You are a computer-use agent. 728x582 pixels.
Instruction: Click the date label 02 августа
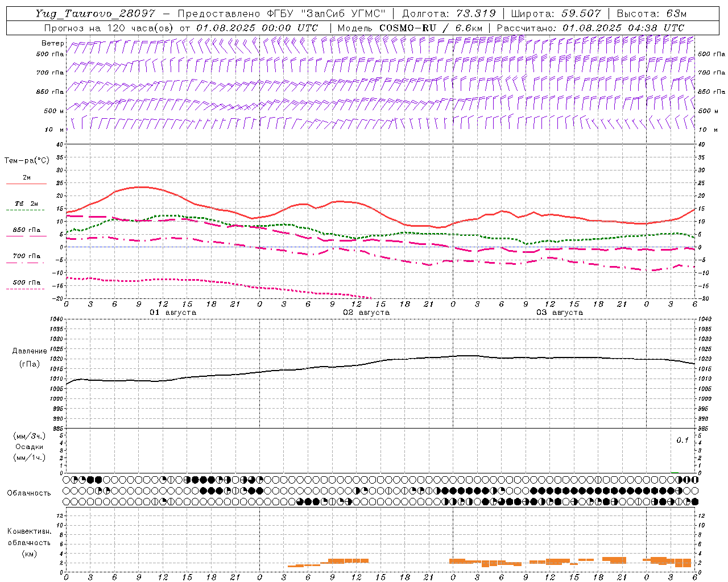366,313
